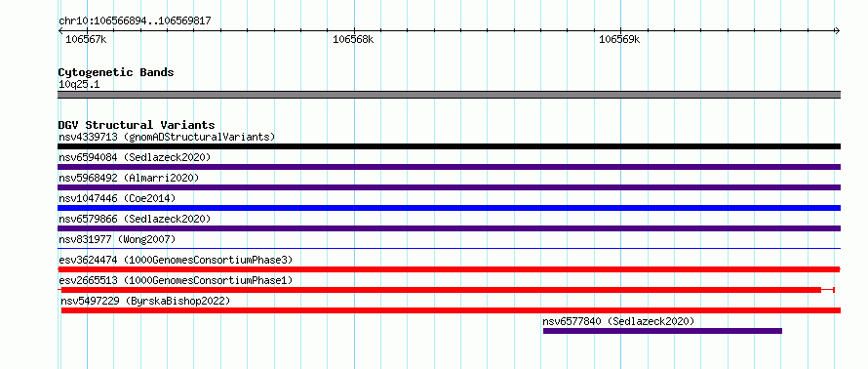Viewport: 868px width, 369px height.
Task: Click the ruler's left end arrow
Action: coord(60,30)
